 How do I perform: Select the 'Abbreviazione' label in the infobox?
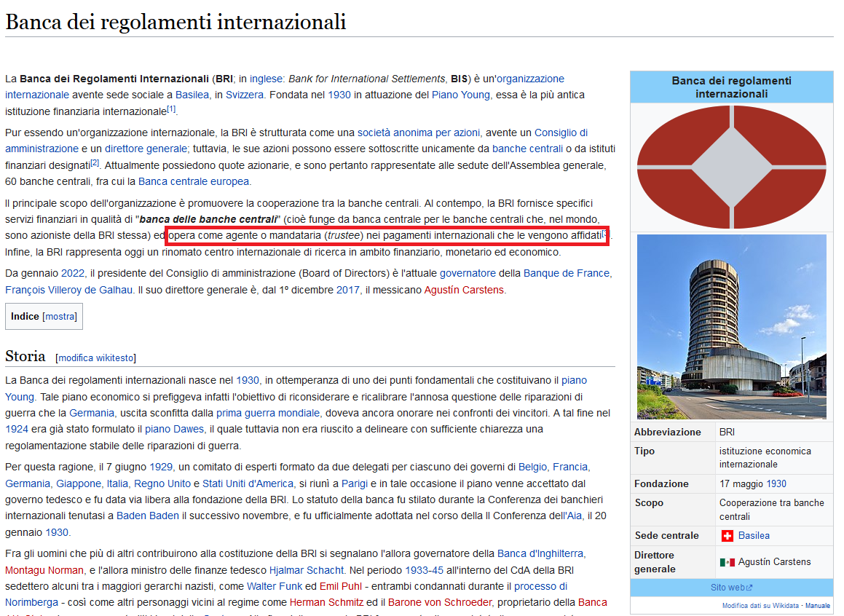668,432
